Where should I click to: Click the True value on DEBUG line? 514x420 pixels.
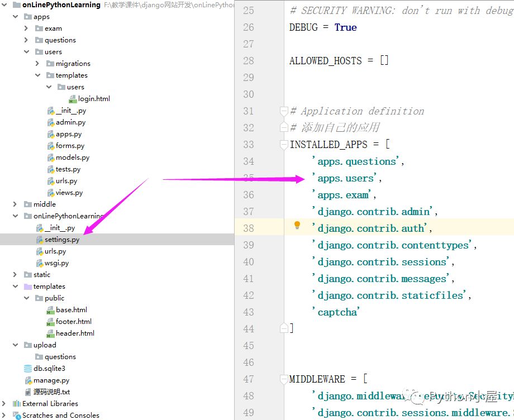(x=345, y=27)
